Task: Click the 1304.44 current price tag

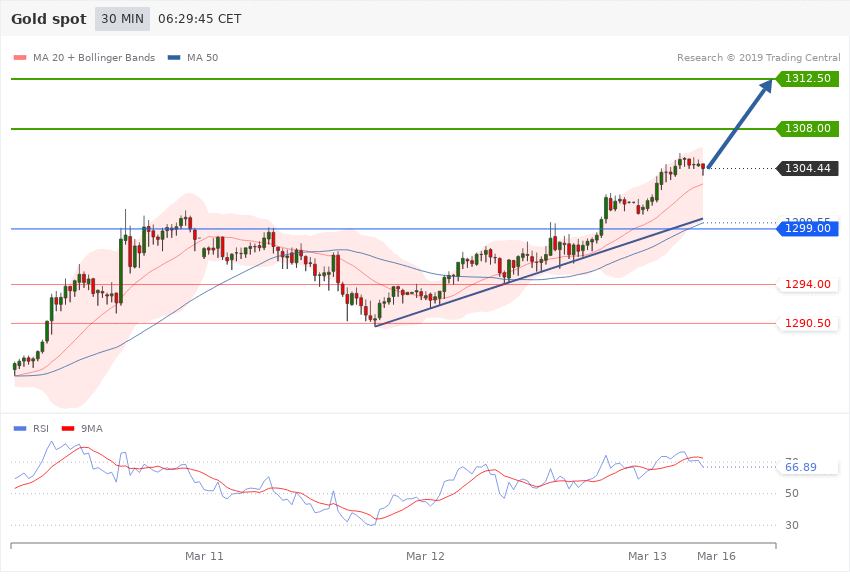Action: pos(808,169)
